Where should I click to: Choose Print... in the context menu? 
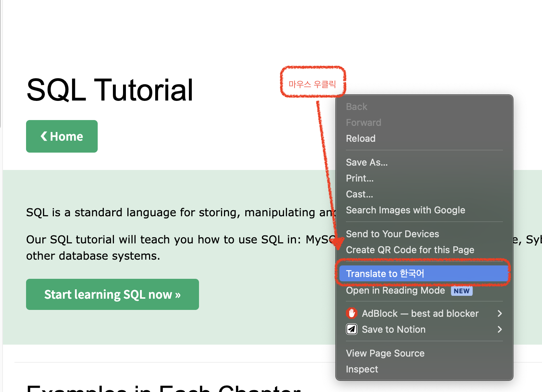360,178
